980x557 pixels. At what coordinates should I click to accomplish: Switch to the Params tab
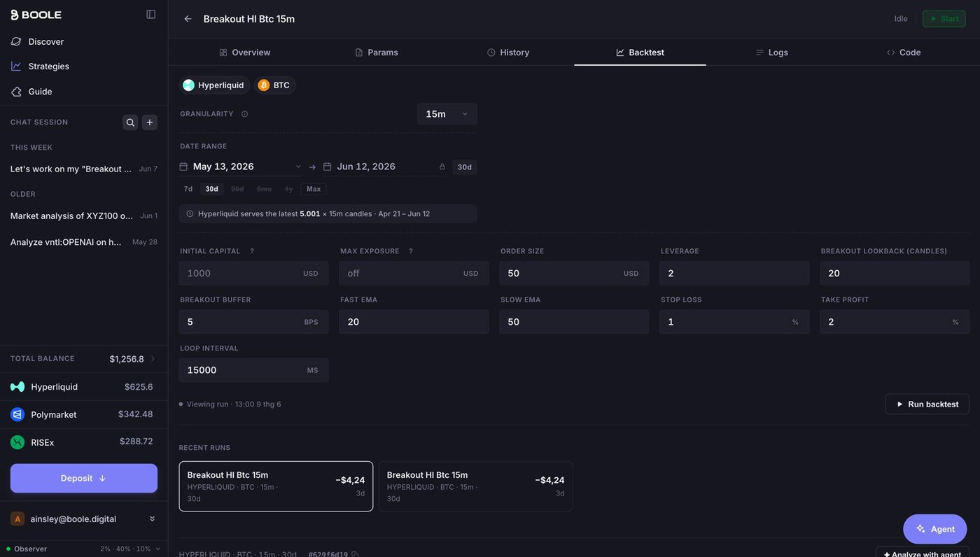[x=377, y=52]
